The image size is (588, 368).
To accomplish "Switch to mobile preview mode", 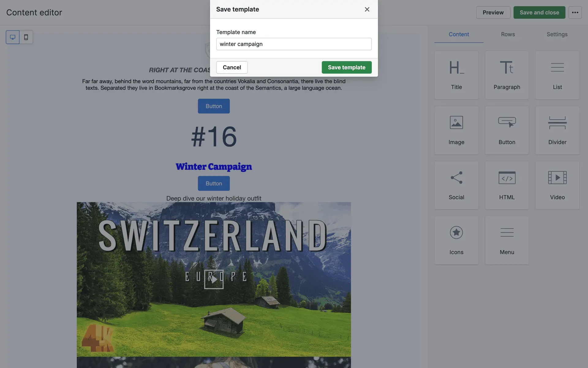I will (x=26, y=37).
